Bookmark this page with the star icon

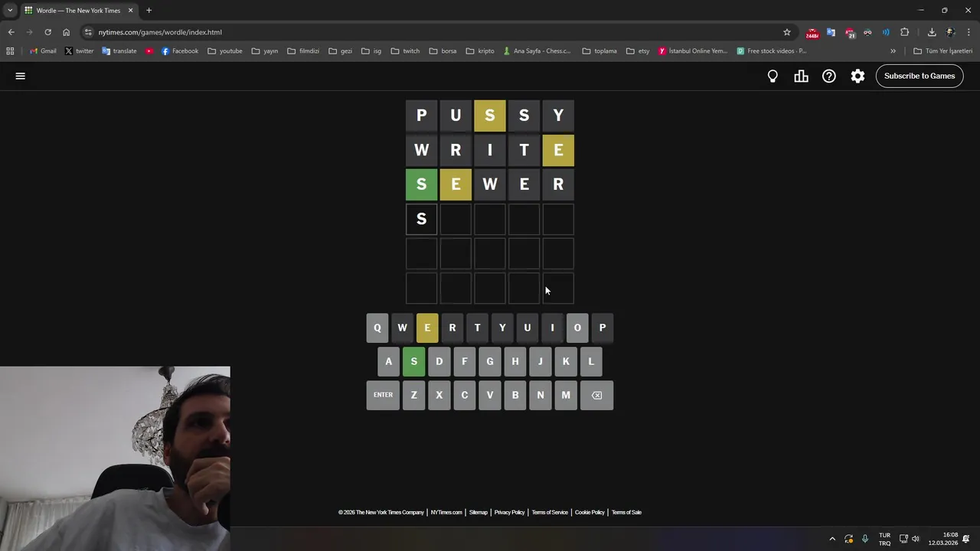coord(786,32)
